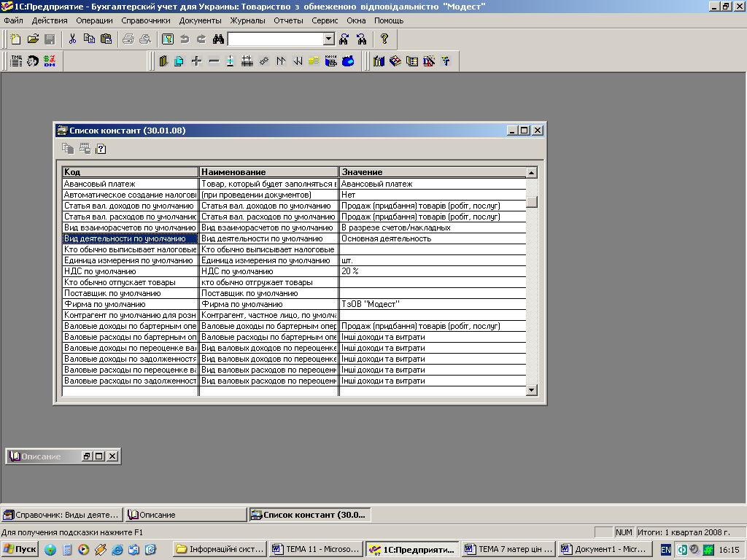747x560 pixels.
Task: Open the syntax helper key icon
Action: click(x=168, y=39)
